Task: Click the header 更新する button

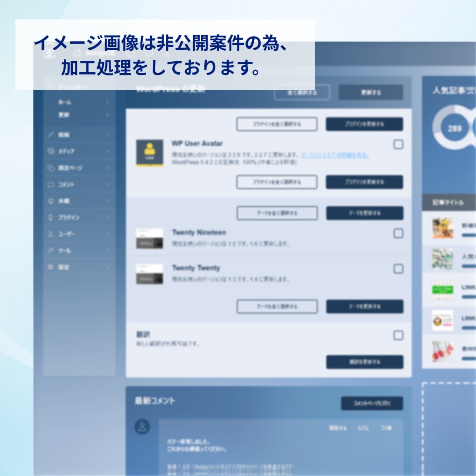Action: point(371,92)
